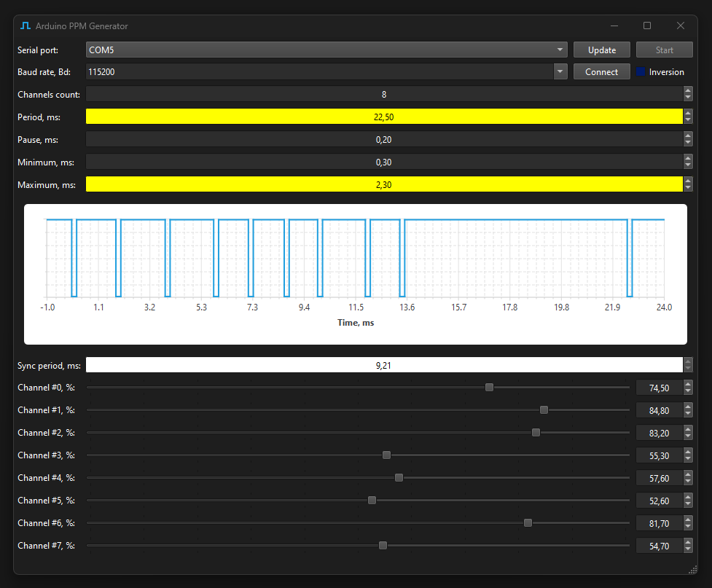This screenshot has width=712, height=588.
Task: Click the Channel #2 slider handle
Action: click(536, 432)
